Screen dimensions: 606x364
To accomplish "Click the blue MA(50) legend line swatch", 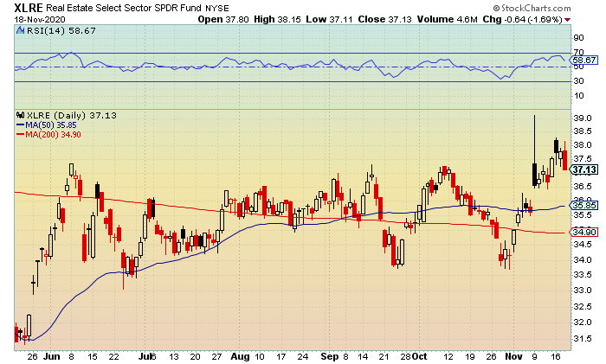I will (x=20, y=125).
